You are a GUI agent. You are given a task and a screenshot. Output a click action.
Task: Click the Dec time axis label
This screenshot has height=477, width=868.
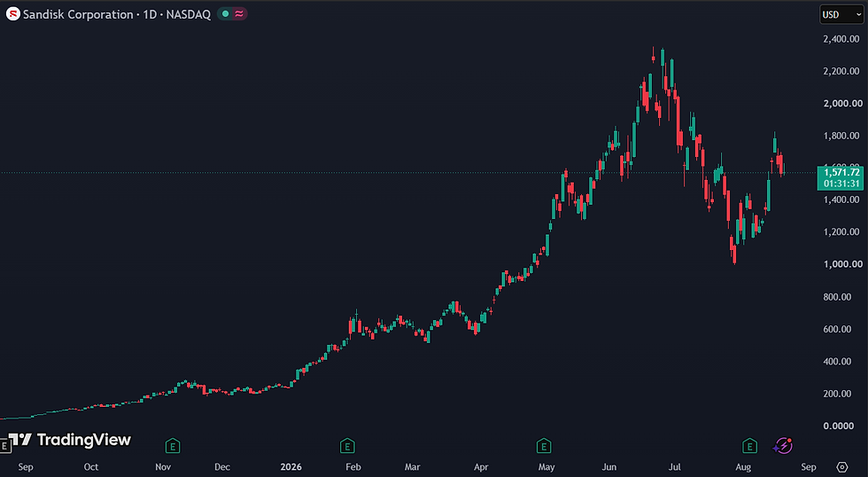click(x=222, y=467)
